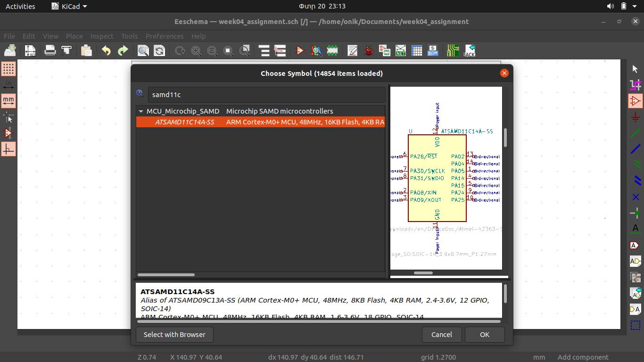The height and width of the screenshot is (362, 644).
Task: Collapse the MCU_Microchip_SAMD library node
Action: coord(140,111)
